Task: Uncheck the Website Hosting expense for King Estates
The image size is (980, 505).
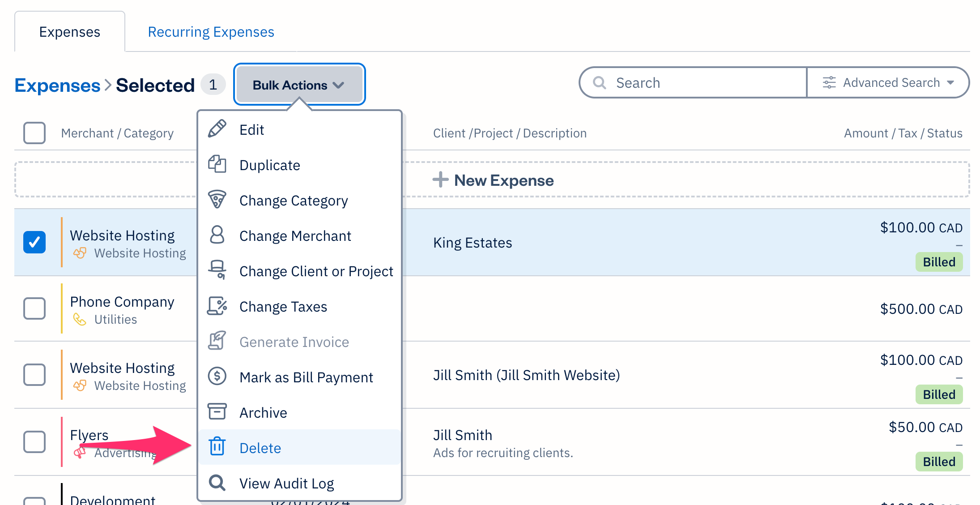Action: tap(34, 242)
